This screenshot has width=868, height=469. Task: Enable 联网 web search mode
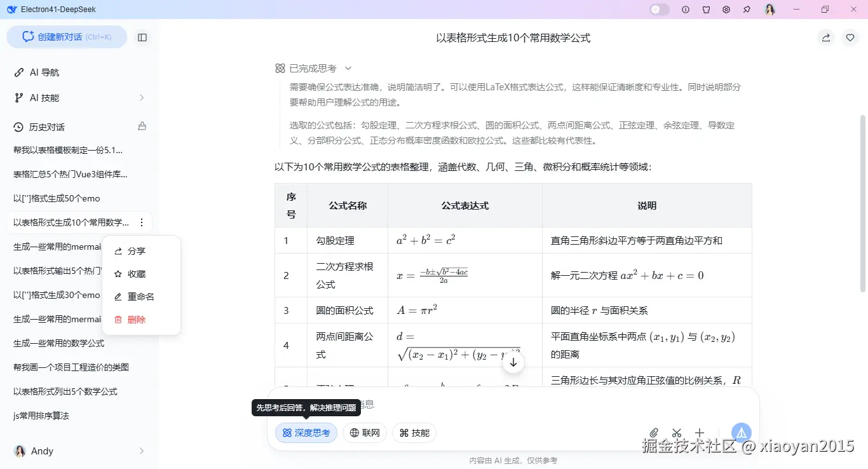[364, 433]
